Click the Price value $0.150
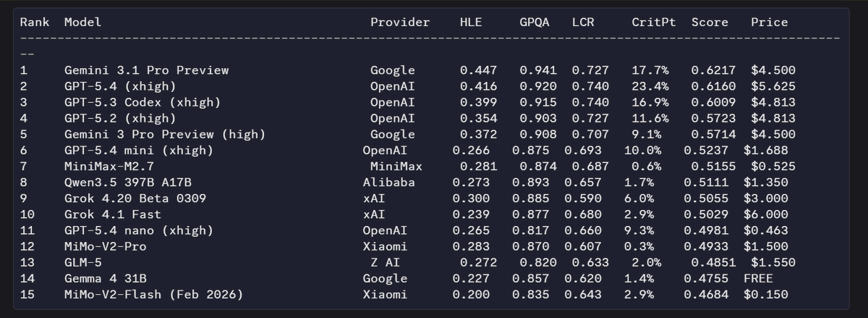The image size is (868, 318). [x=766, y=294]
